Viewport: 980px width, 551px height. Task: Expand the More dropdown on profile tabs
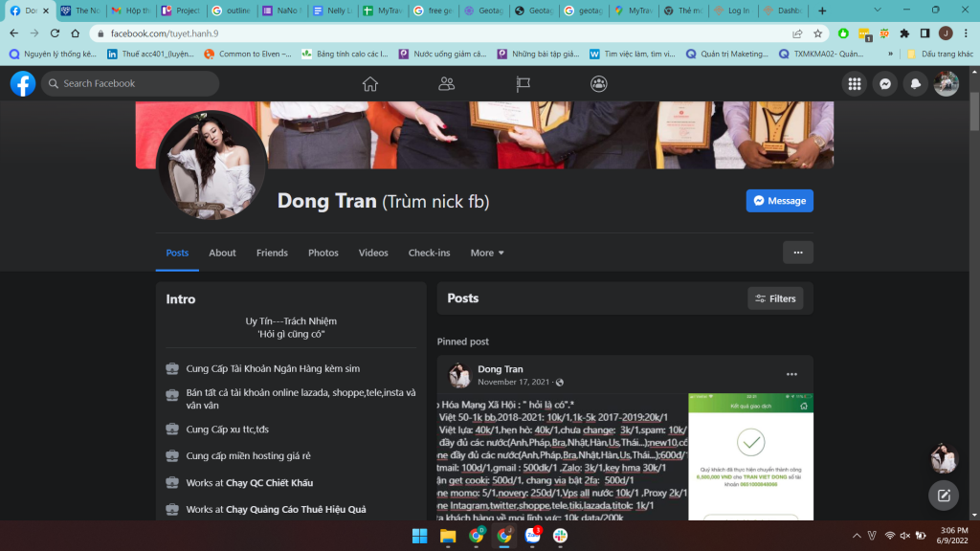pyautogui.click(x=487, y=253)
